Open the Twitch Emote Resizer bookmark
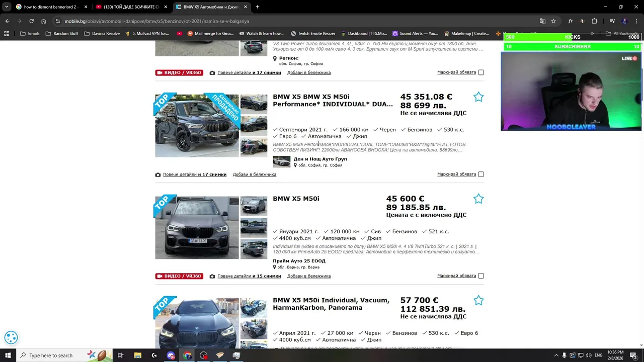Image resolution: width=644 pixels, height=362 pixels. [313, 34]
